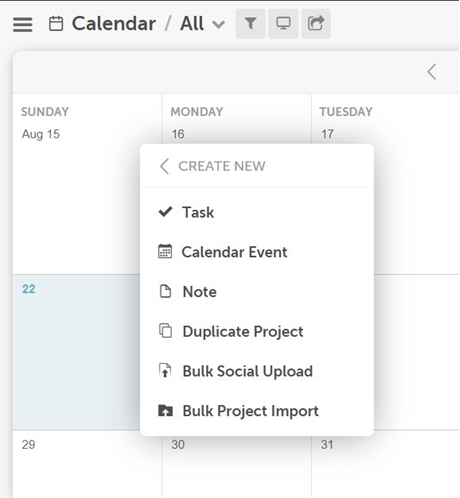Click the Calendar heading link
460x498 pixels.
pyautogui.click(x=114, y=24)
